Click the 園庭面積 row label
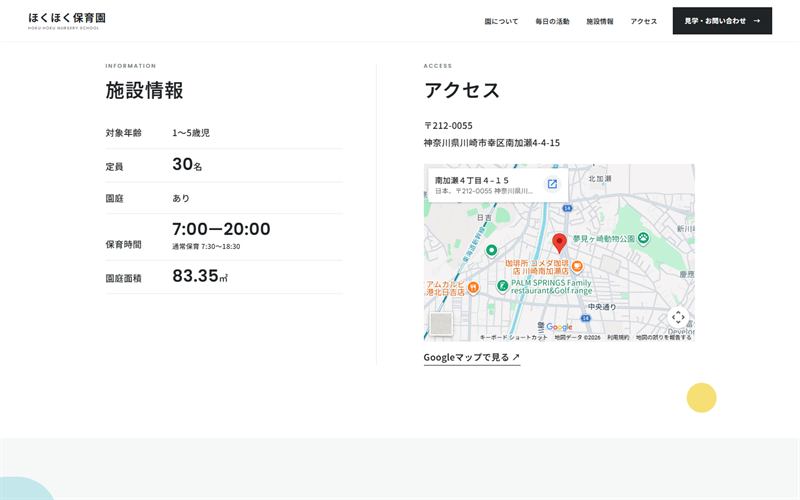The width and height of the screenshot is (800, 500). pos(123,278)
